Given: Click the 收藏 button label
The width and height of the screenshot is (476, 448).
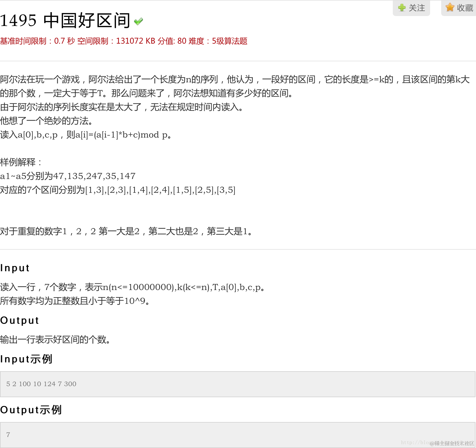Looking at the screenshot, I should 465,8.
